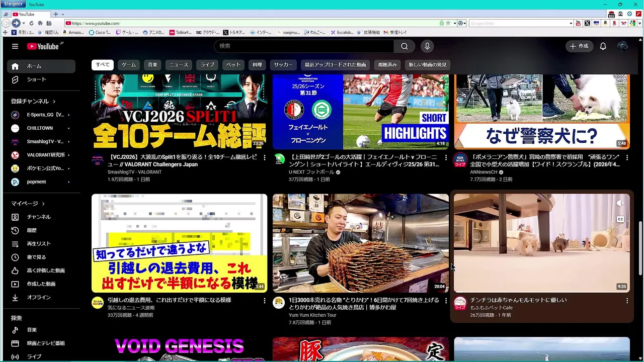644x362 pixels.
Task: Open the VALORANT研究所 subscribed channel
Action: (x=41, y=155)
